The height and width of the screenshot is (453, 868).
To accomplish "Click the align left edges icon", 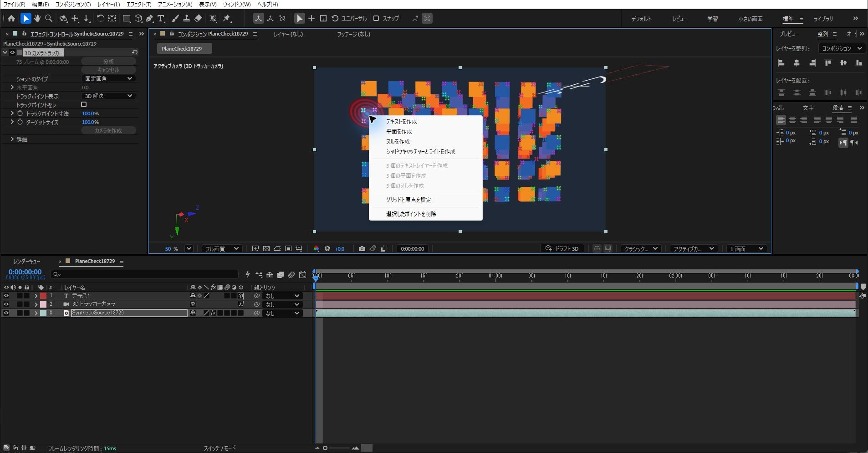I will 781,63.
